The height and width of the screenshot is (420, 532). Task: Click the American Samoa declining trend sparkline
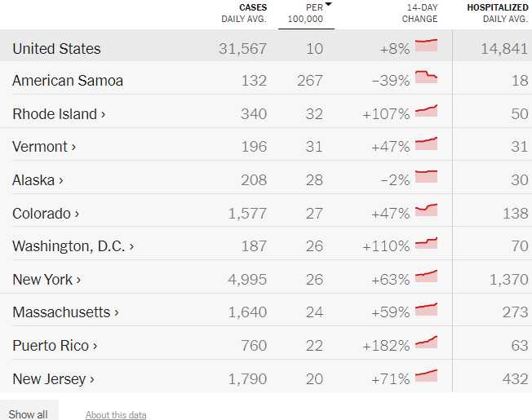[426, 78]
